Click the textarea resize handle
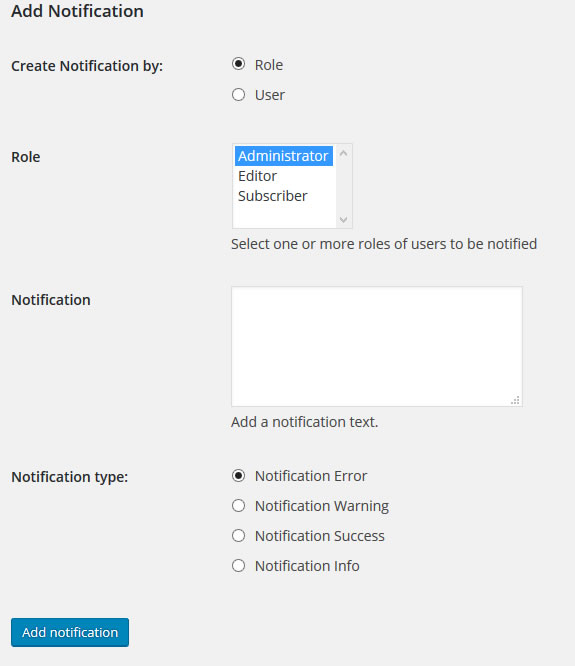The image size is (575, 666). click(516, 400)
